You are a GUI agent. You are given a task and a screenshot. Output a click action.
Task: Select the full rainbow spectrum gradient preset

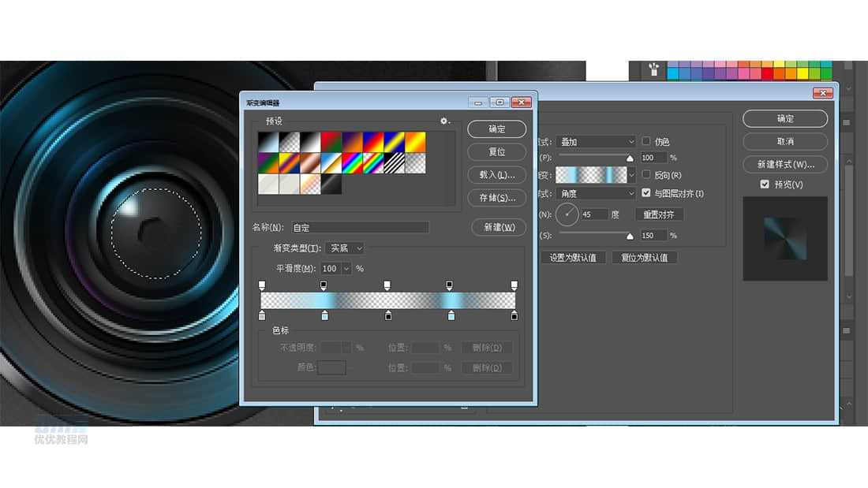352,163
